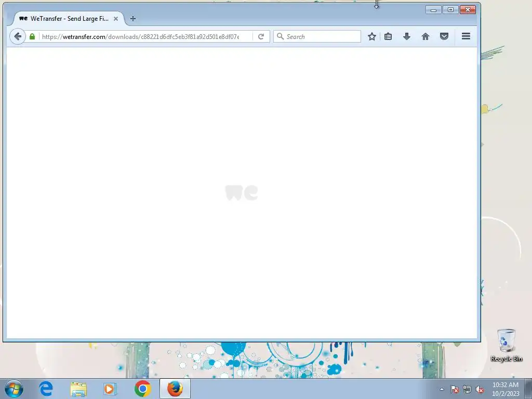Click the magnifier icon in Search box
This screenshot has height=399, width=532.
point(280,36)
